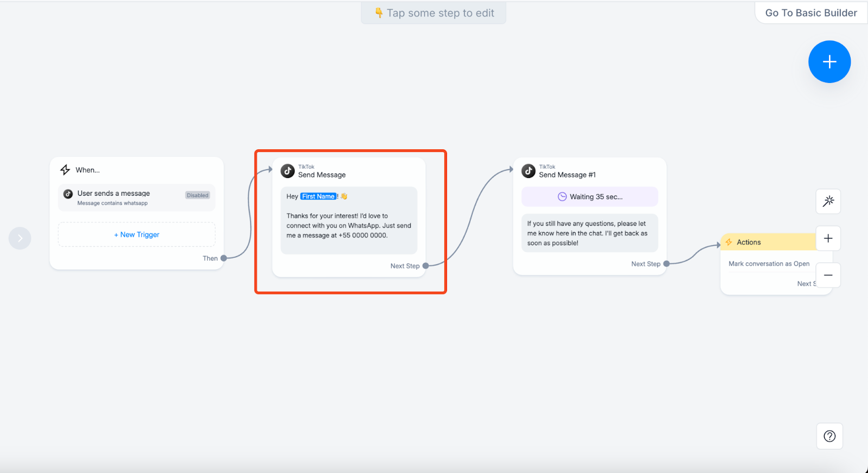Click the Then connector dot
The height and width of the screenshot is (473, 868).
[x=224, y=258]
